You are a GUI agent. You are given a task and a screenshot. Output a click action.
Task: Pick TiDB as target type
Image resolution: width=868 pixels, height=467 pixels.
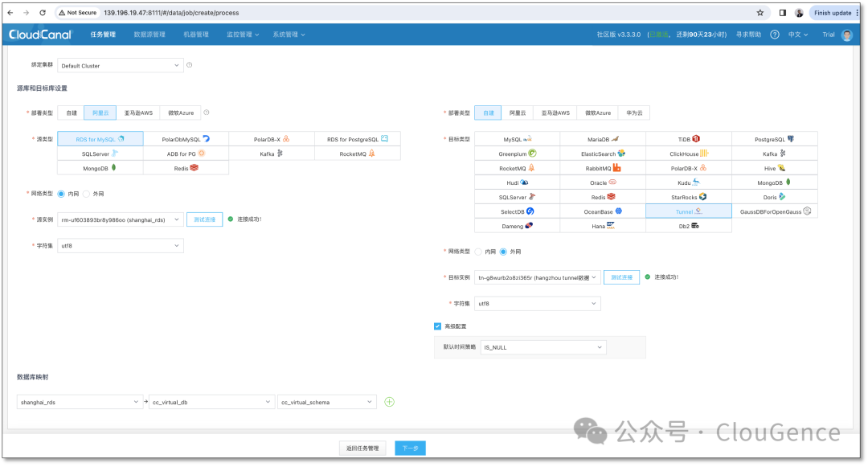pos(689,139)
